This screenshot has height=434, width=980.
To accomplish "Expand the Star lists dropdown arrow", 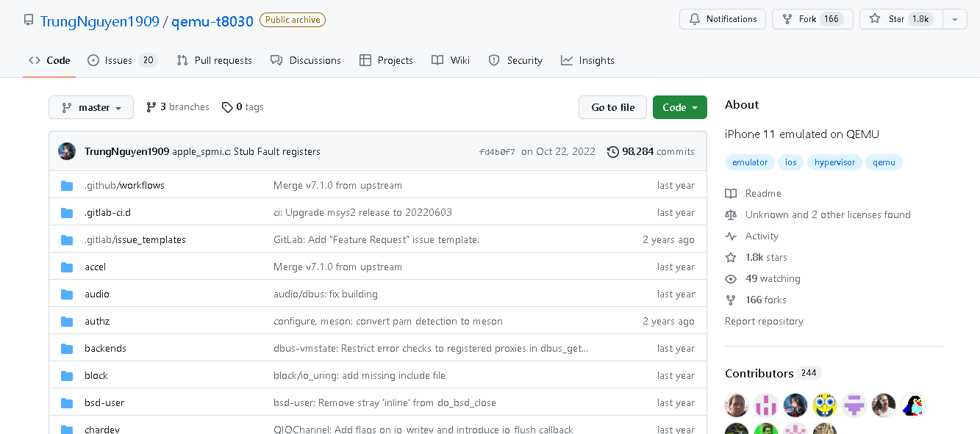I will click(x=954, y=19).
